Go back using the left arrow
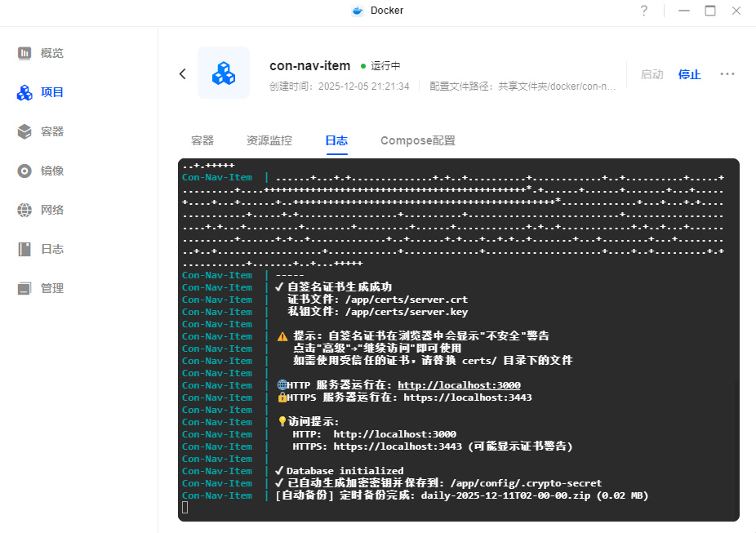 click(x=183, y=73)
